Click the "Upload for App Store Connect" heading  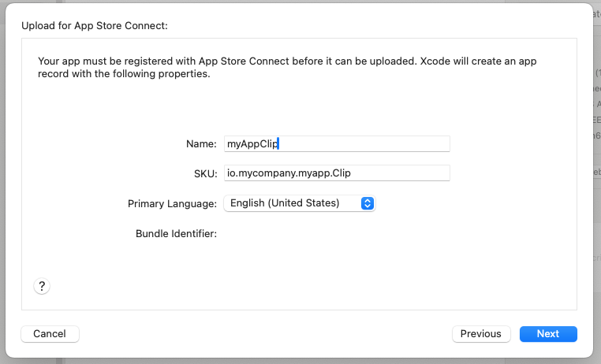coord(95,26)
